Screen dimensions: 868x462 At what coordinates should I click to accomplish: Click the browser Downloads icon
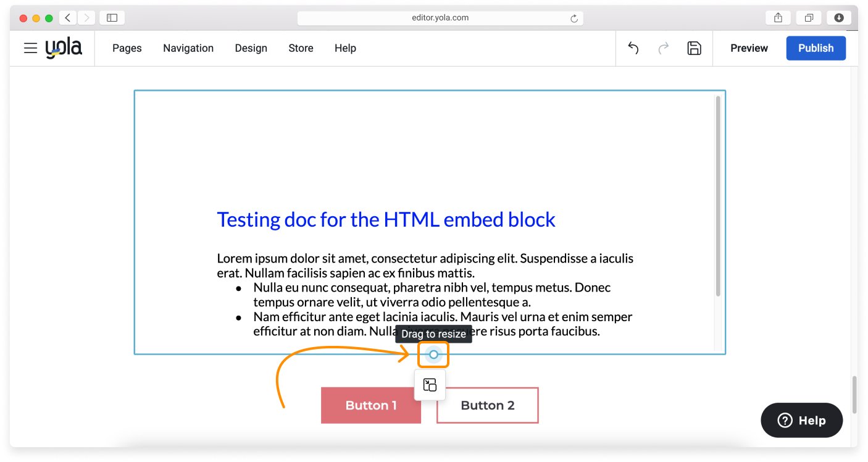[x=838, y=17]
